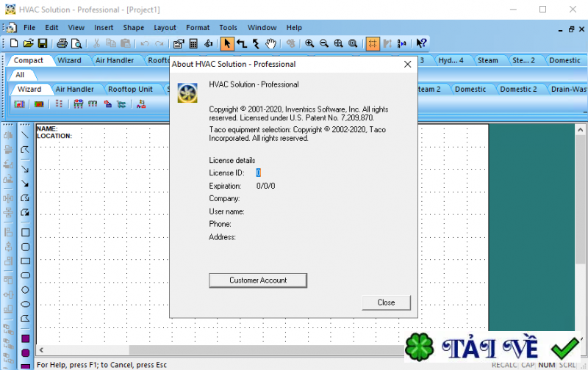Click the Undo arrow icon

(145, 43)
